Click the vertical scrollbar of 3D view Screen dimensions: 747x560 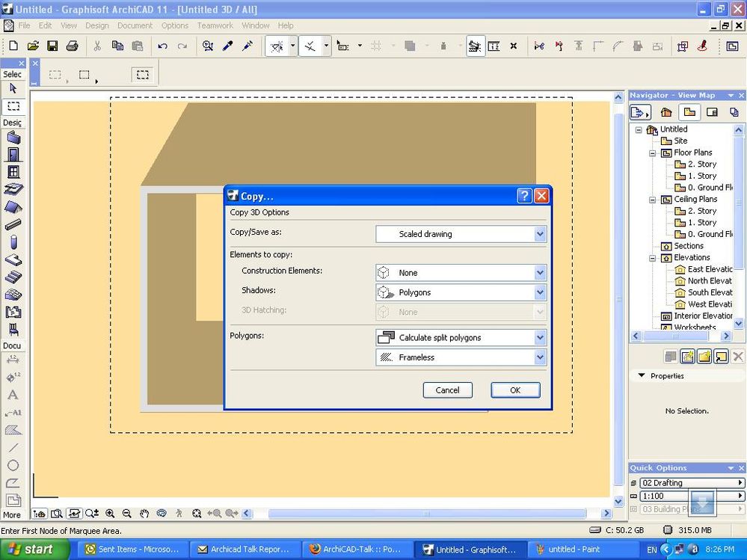click(x=618, y=300)
